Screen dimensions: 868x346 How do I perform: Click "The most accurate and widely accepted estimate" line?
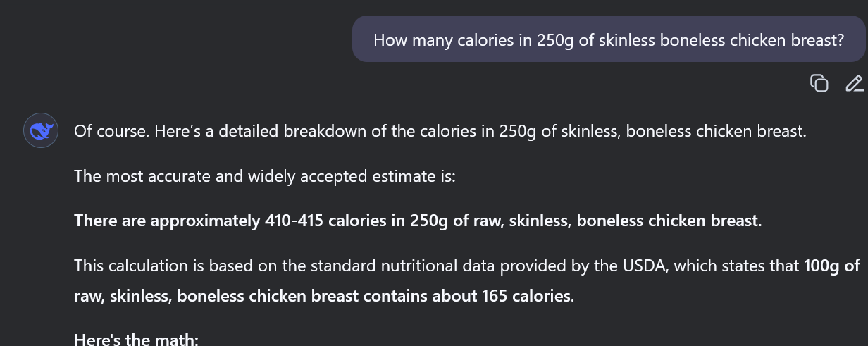click(x=265, y=176)
